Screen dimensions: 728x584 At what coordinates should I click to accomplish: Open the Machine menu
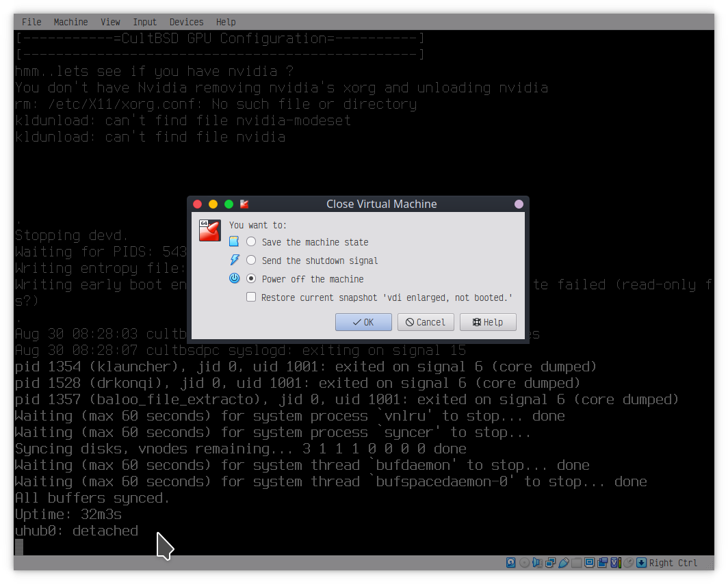(70, 22)
